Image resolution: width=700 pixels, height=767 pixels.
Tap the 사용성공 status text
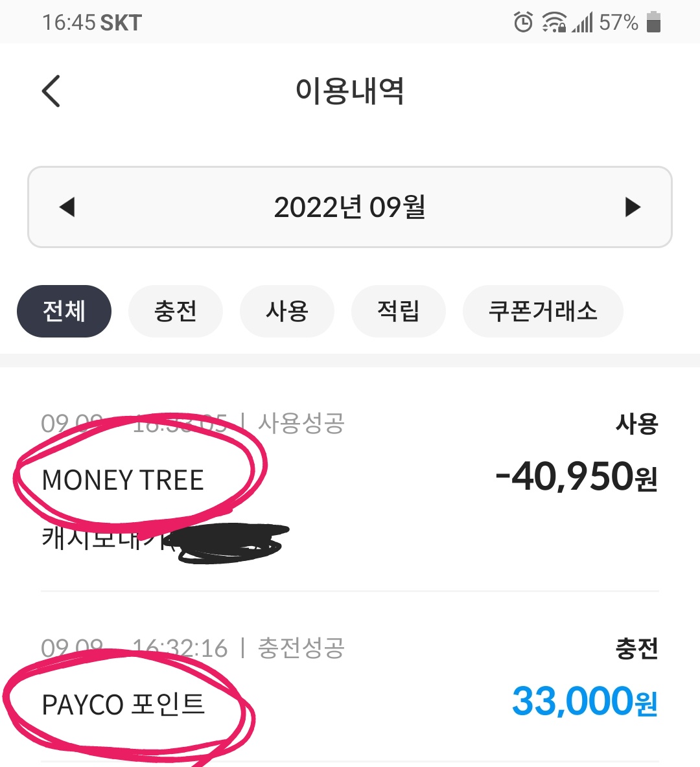(x=301, y=424)
